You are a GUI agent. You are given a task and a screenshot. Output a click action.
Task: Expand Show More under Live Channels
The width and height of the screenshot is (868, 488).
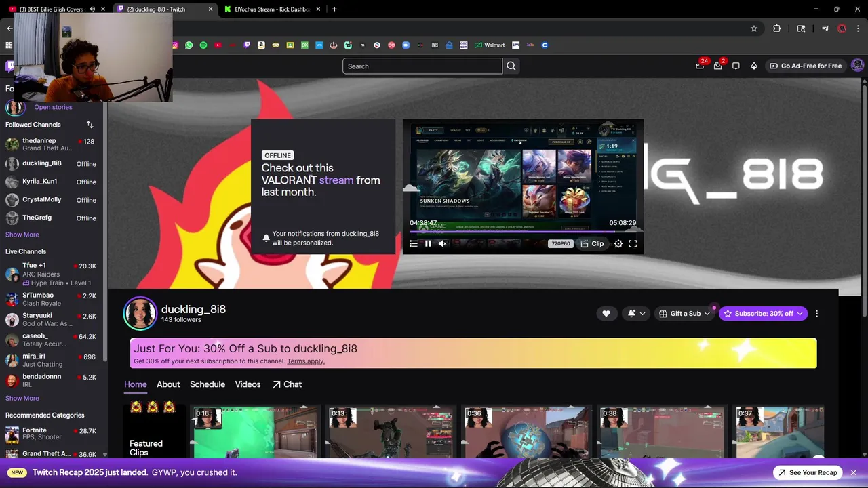pos(22,399)
